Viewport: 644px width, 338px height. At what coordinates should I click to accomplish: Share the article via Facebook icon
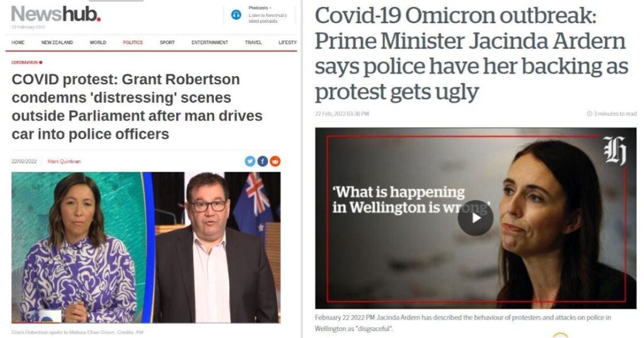[x=262, y=161]
